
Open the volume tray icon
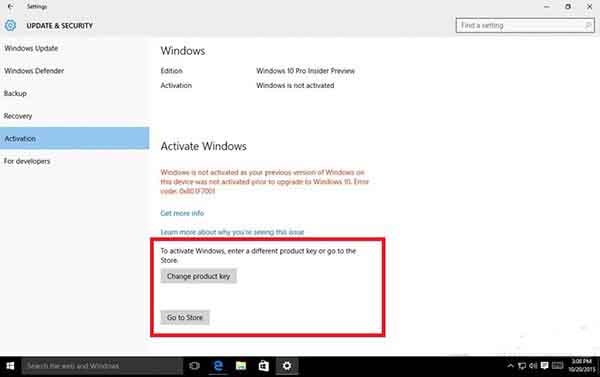point(533,366)
